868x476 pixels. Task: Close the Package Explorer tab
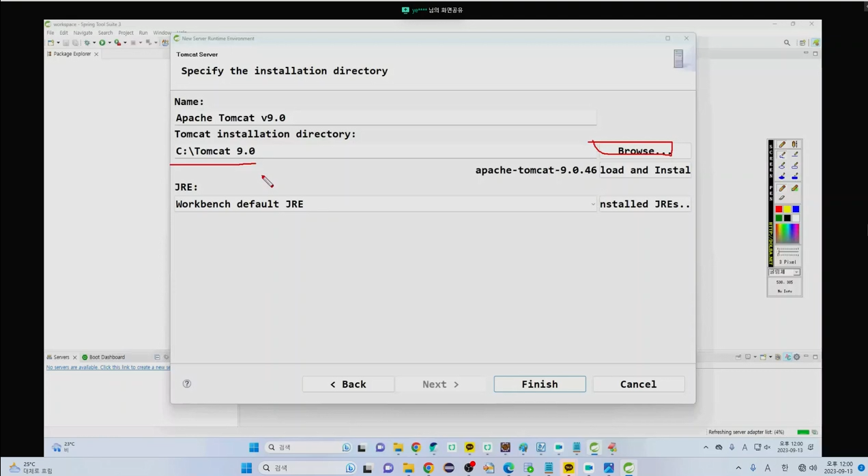(96, 54)
